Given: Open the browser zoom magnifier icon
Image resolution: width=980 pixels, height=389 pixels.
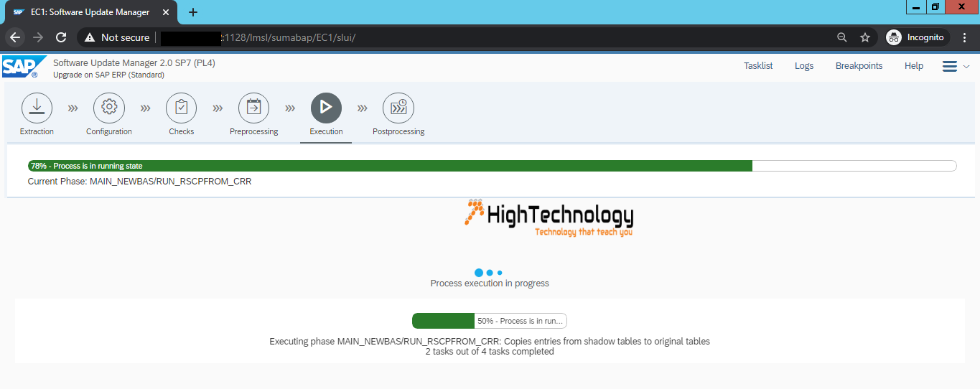Looking at the screenshot, I should pos(842,37).
